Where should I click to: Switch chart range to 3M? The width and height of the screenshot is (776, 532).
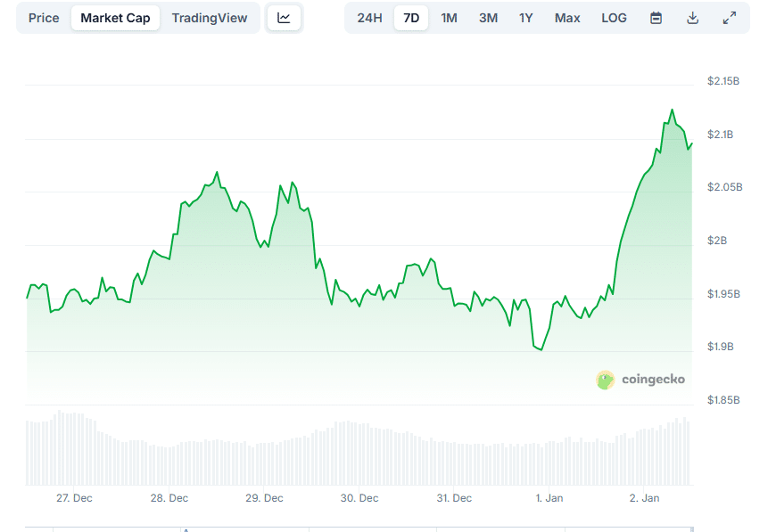point(488,18)
